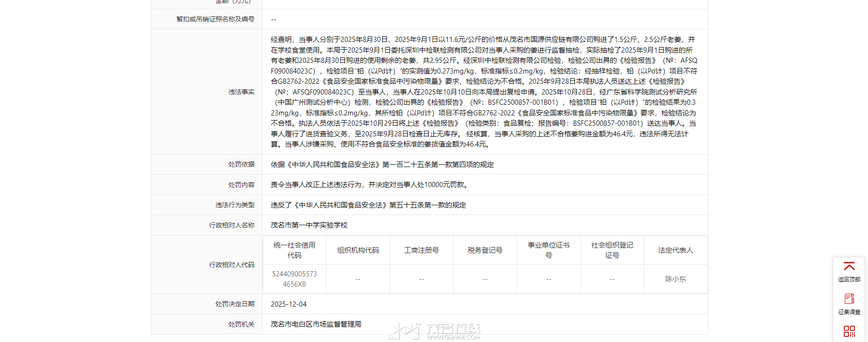Screen dimensions: 868x342
Task: Click the 事业单位证书号 column header
Action: pos(549,250)
